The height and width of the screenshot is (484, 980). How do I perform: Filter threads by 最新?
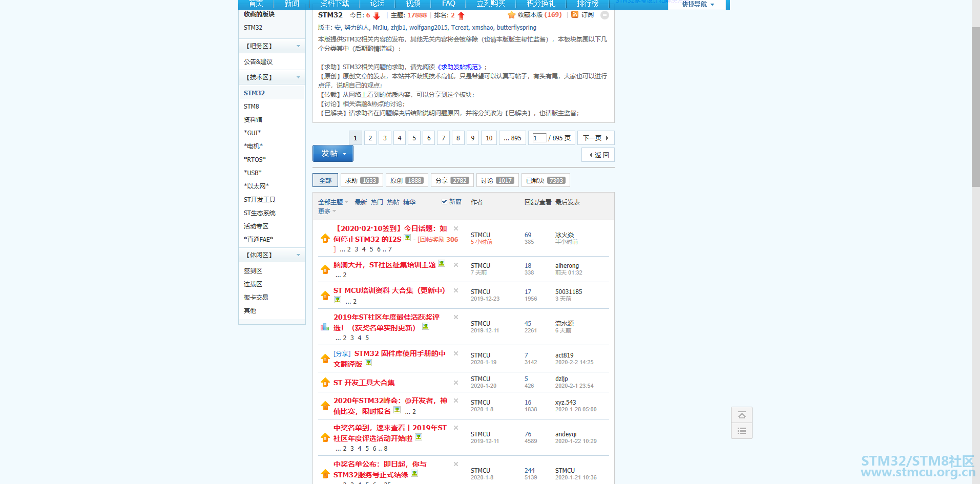coord(361,202)
